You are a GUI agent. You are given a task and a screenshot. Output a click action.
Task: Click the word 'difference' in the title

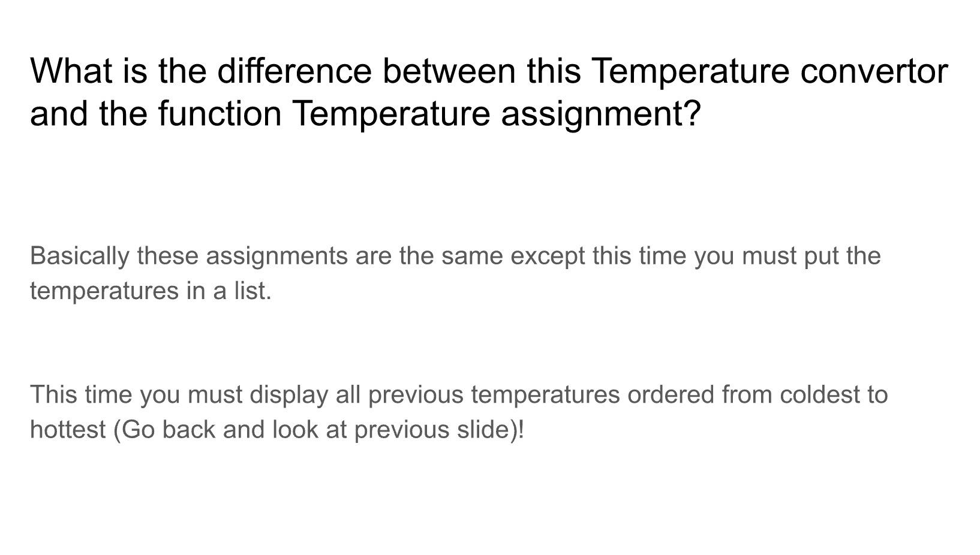pos(294,70)
